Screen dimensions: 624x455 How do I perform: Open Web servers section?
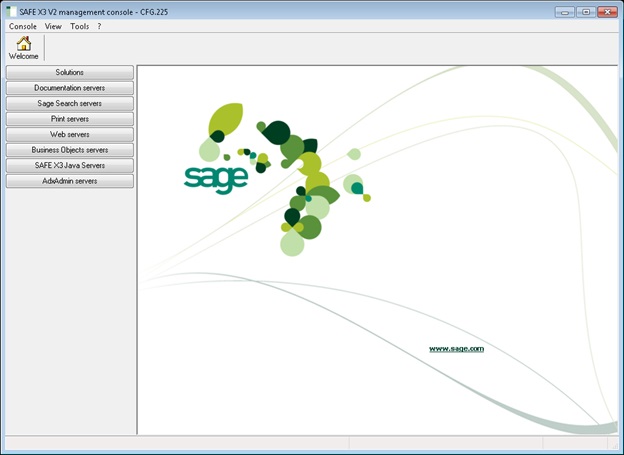click(x=70, y=135)
